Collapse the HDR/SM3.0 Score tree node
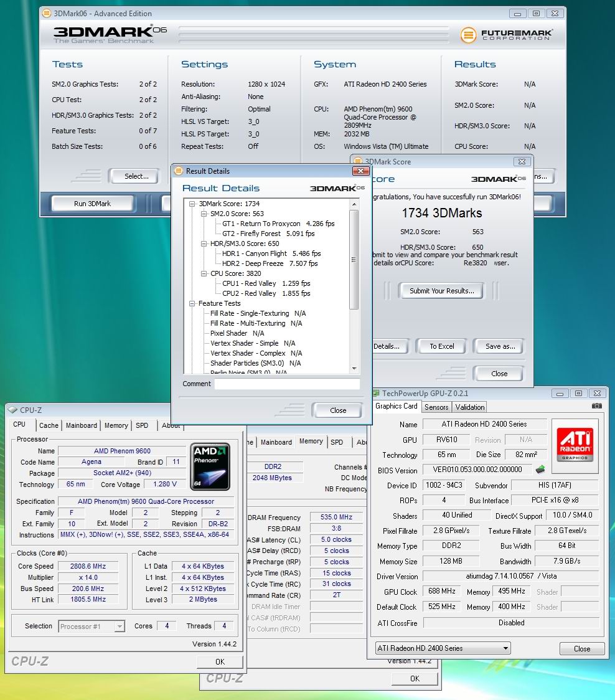 (x=204, y=244)
